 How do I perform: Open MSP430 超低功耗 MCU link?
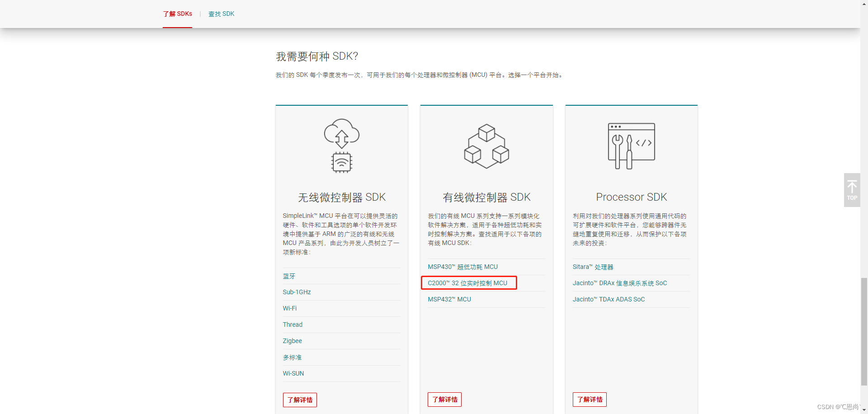462,267
